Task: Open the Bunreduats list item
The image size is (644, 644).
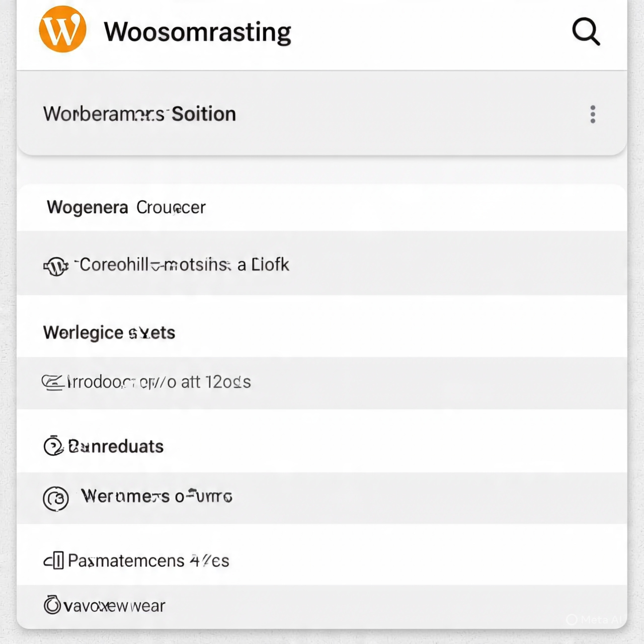Action: pos(116,446)
